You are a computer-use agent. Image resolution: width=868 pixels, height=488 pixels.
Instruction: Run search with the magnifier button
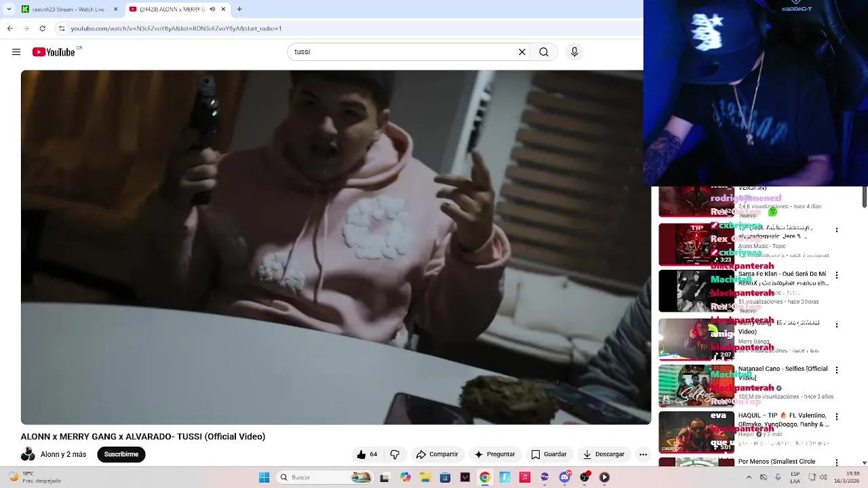[x=544, y=52]
